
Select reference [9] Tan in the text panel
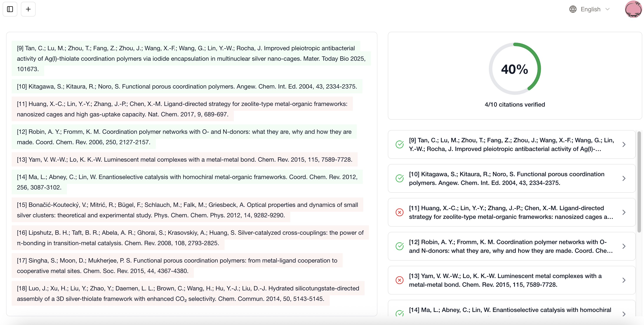click(191, 59)
